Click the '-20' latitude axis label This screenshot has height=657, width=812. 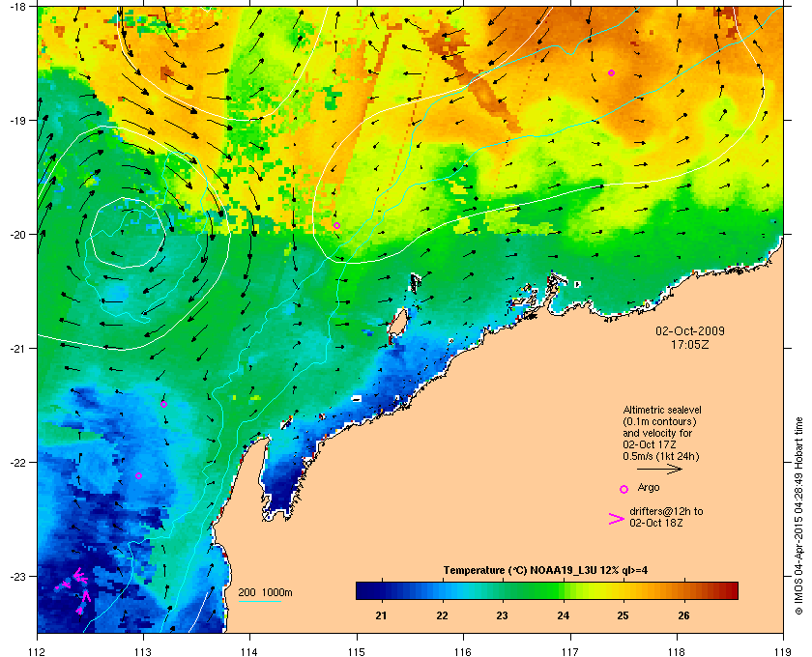coord(17,235)
